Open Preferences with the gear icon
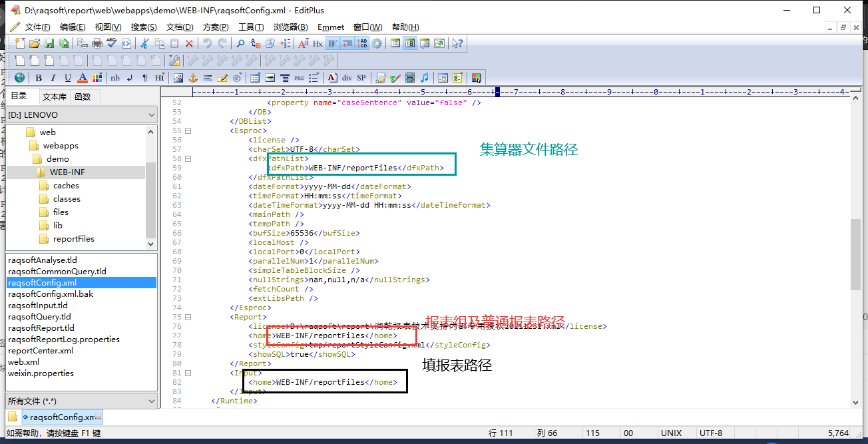The height and width of the screenshot is (444, 868). [x=377, y=43]
